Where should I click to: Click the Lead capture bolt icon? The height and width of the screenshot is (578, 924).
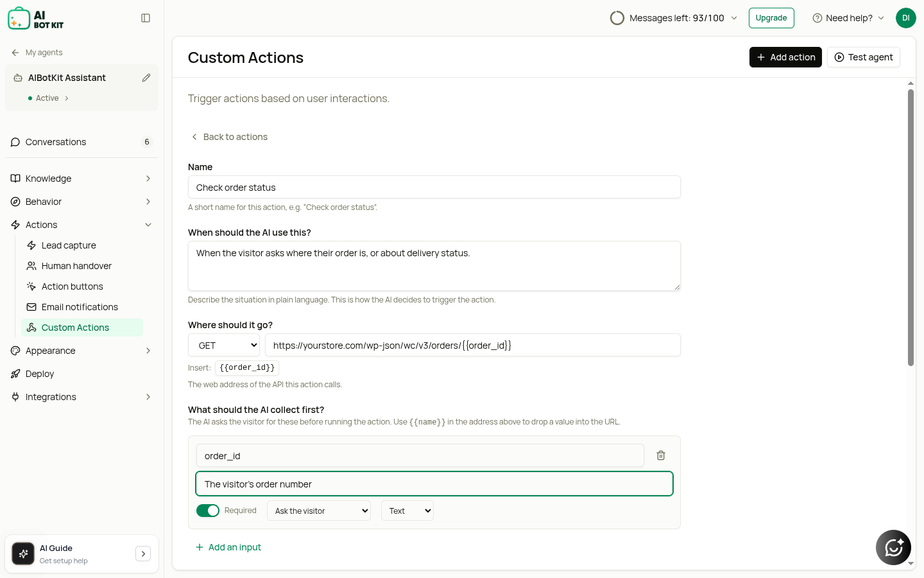31,245
